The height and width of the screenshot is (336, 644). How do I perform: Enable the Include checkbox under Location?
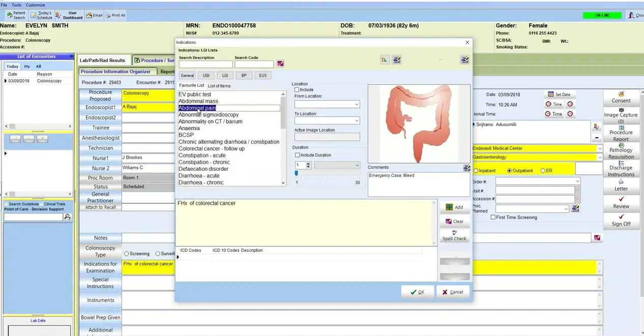pos(297,89)
